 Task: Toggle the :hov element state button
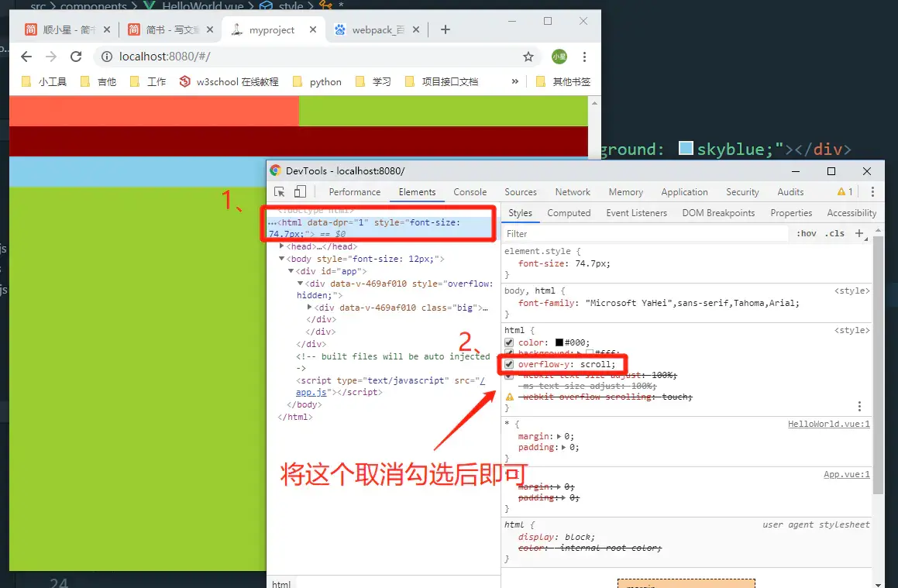807,233
